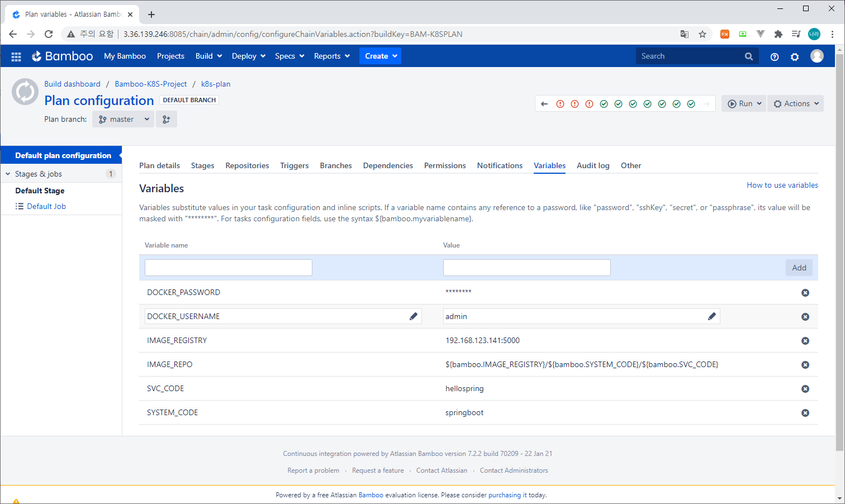Open the app switcher grid icon
The width and height of the screenshot is (845, 504).
pyautogui.click(x=16, y=56)
